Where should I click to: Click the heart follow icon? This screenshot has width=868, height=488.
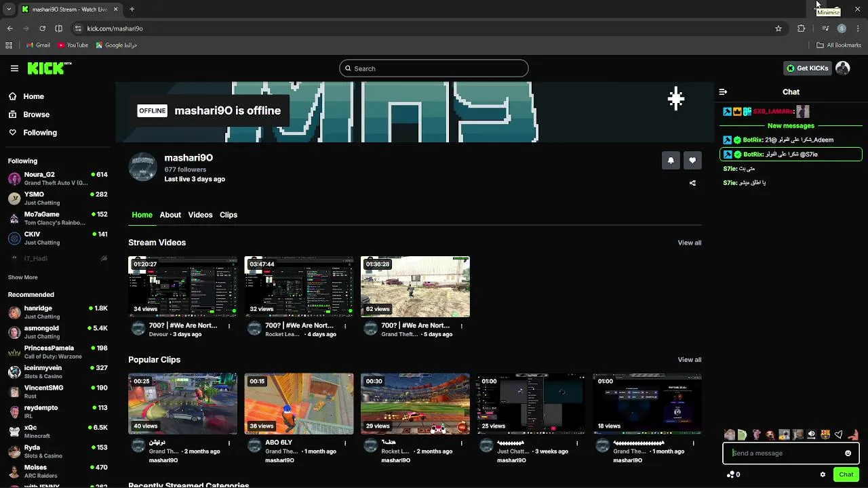pyautogui.click(x=692, y=161)
